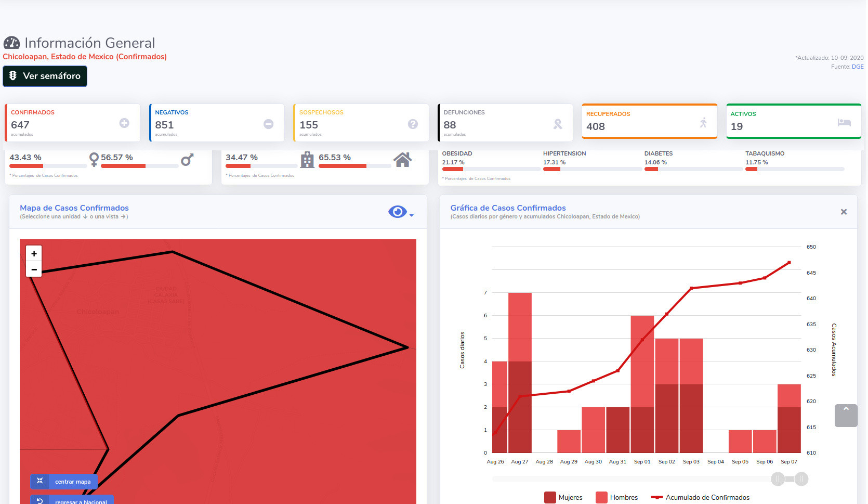This screenshot has width=868, height=504.
Task: Click the hospital building icon next to 34.47 %
Action: (x=308, y=160)
